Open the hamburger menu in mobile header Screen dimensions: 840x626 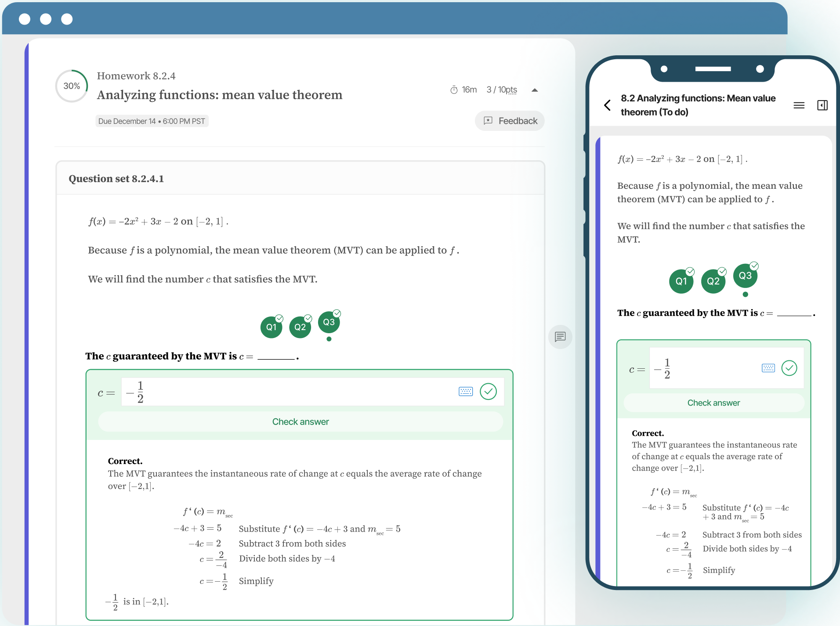[x=799, y=105]
